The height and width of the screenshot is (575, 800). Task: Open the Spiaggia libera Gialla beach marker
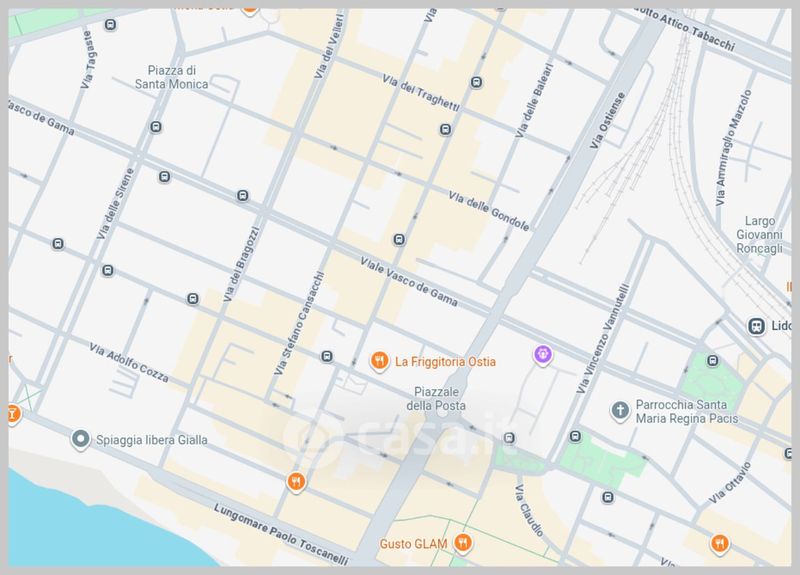80,439
